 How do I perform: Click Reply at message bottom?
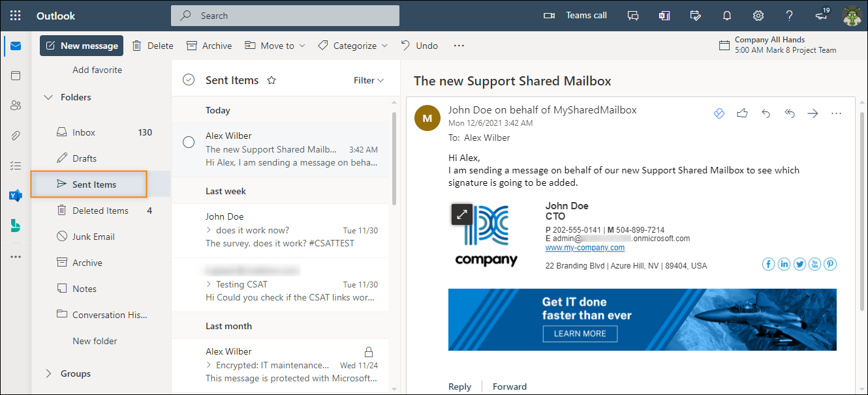459,387
